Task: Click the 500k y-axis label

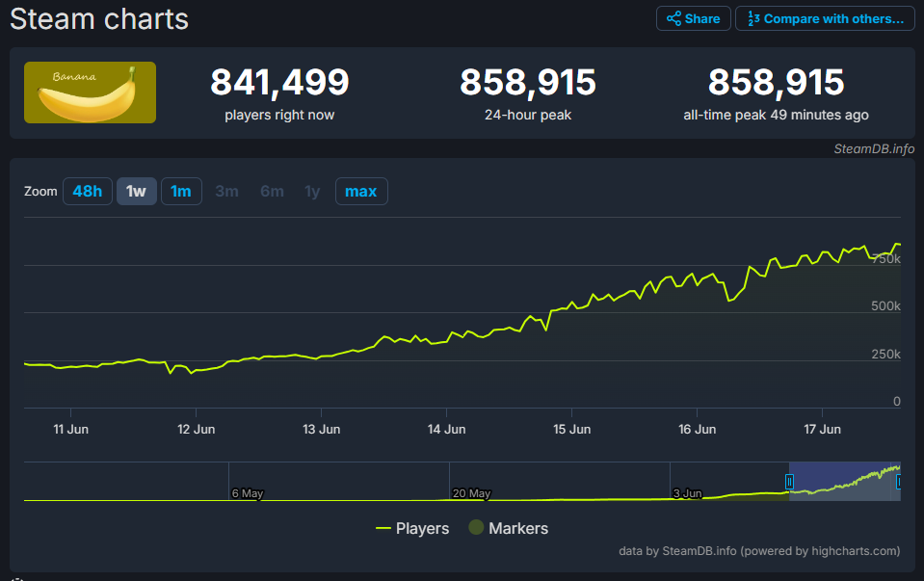Action: [885, 306]
